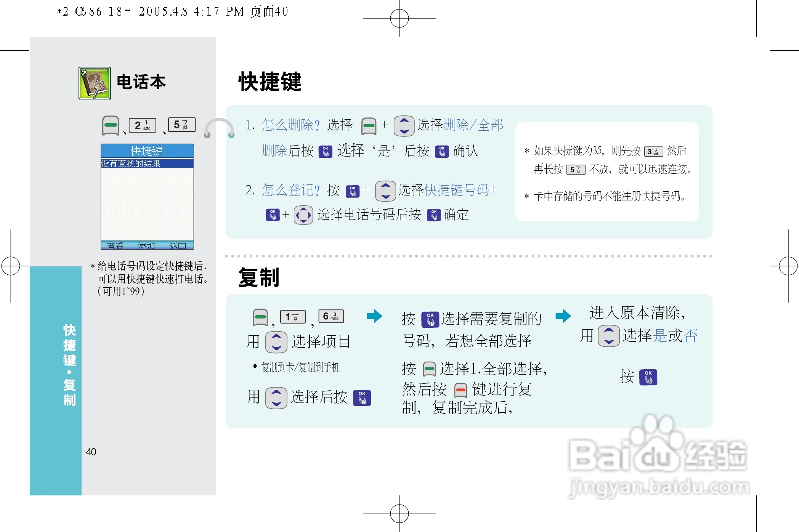
Task: Toggle the four-way directional key icon
Action: pyautogui.click(x=303, y=215)
